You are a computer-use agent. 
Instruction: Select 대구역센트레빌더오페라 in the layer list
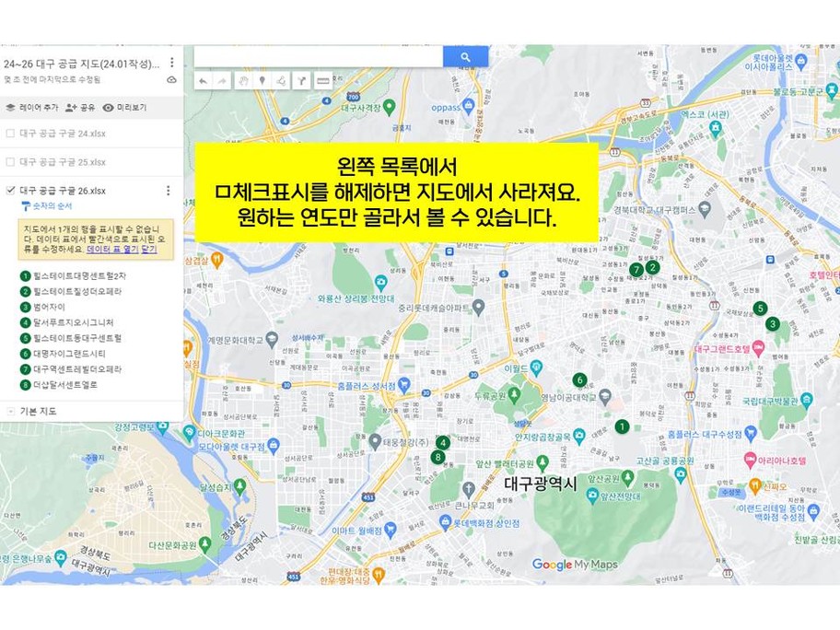click(x=71, y=369)
